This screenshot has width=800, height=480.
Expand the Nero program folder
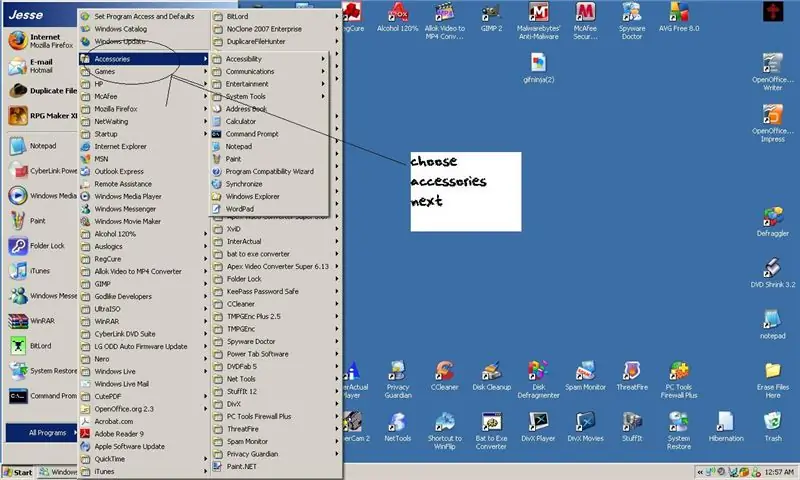pos(144,359)
